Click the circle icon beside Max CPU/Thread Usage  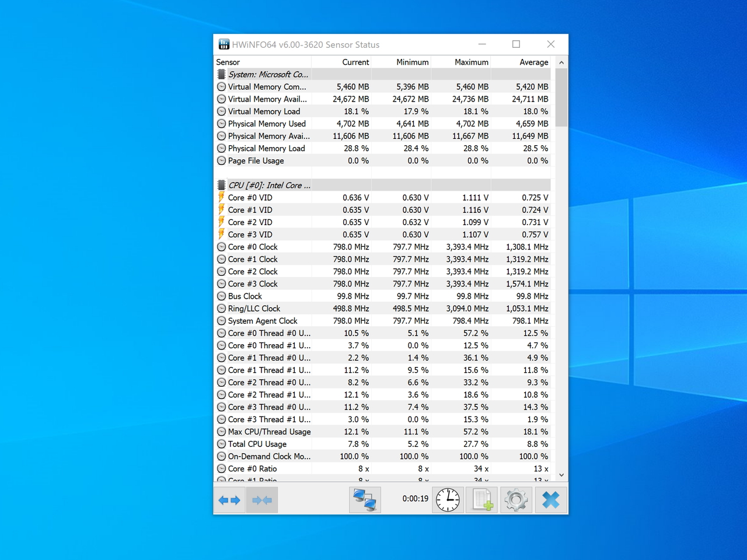pos(221,432)
